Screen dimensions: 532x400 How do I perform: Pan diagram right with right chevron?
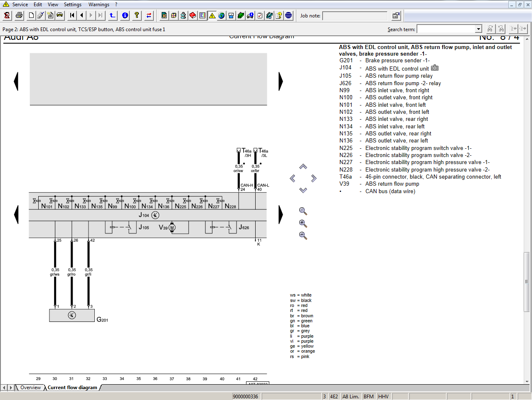coord(314,178)
